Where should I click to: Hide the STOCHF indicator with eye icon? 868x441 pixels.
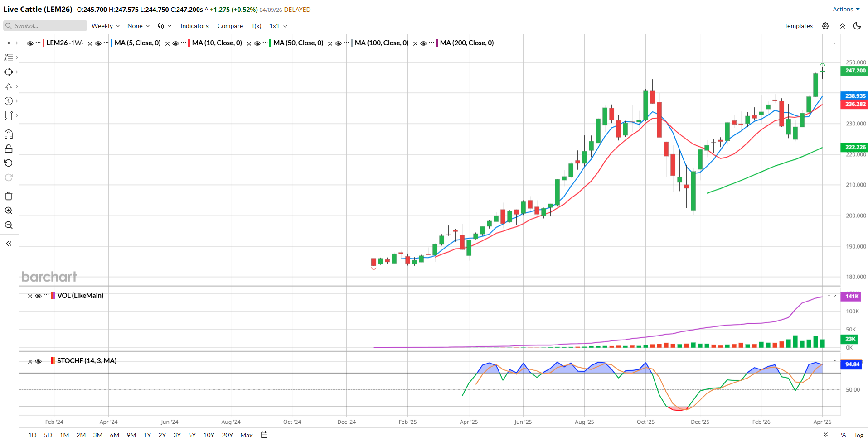coord(39,361)
